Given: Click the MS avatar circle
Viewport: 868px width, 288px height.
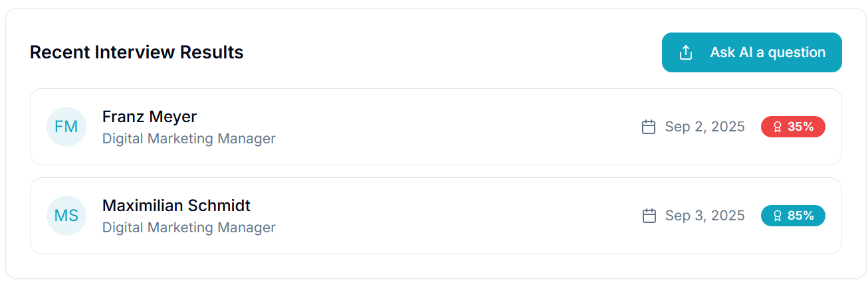Looking at the screenshot, I should (x=66, y=216).
